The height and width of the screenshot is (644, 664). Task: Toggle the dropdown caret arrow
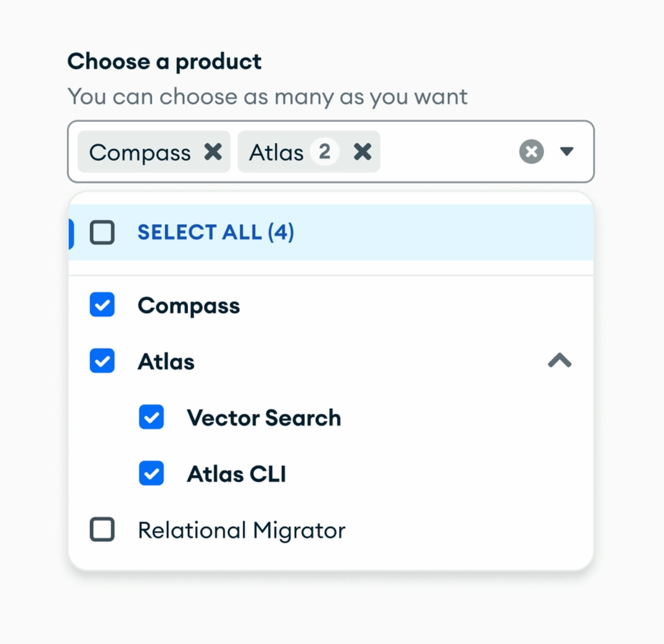pyautogui.click(x=567, y=151)
